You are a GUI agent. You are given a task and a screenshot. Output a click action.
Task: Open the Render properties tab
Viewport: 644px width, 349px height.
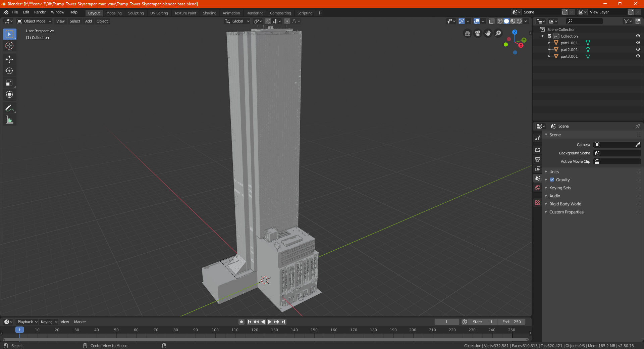(x=538, y=150)
